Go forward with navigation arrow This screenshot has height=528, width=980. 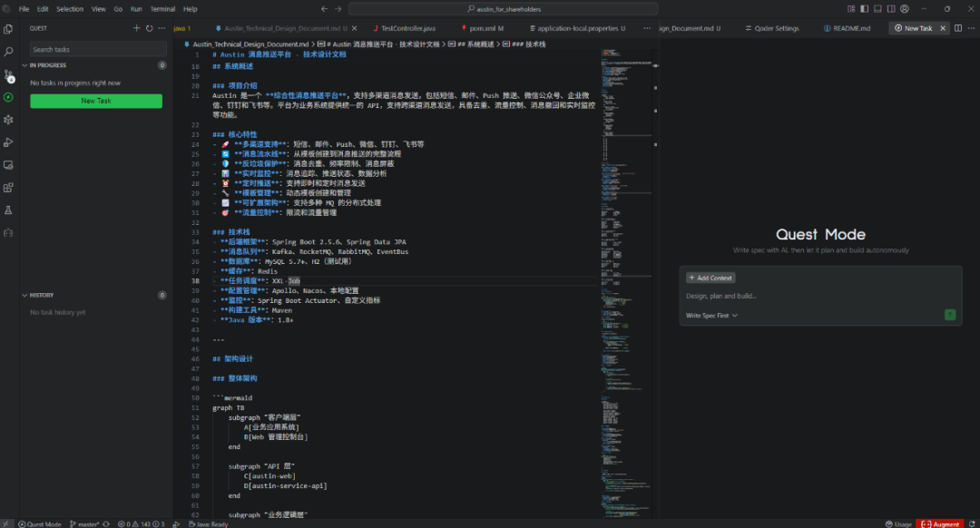(338, 9)
